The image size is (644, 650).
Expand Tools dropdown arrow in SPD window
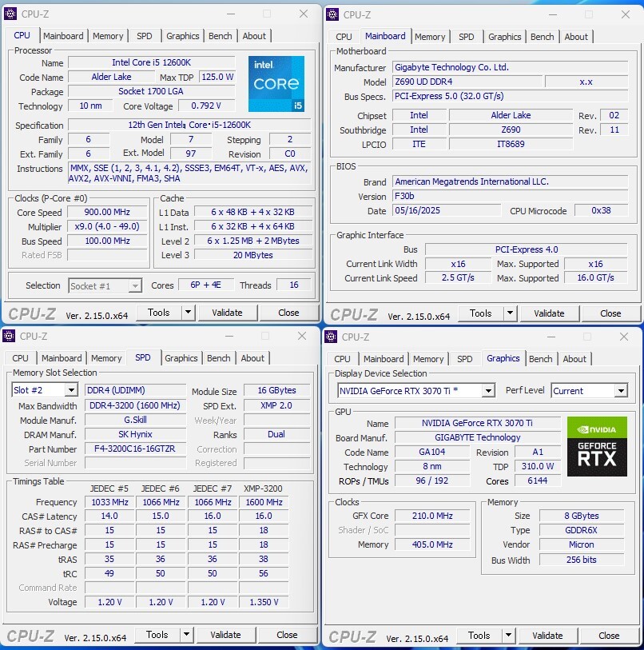tap(186, 635)
